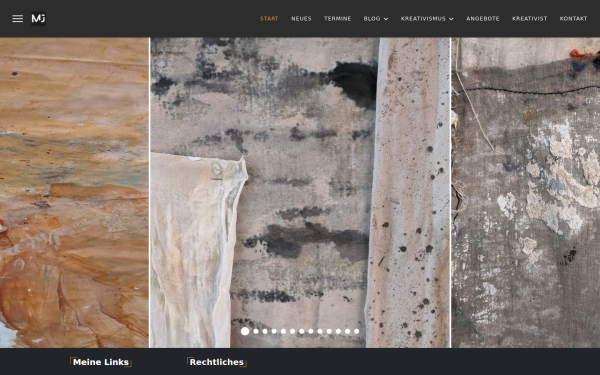Open the hamburger side menu
Screen dimensions: 600x375
[18, 19]
